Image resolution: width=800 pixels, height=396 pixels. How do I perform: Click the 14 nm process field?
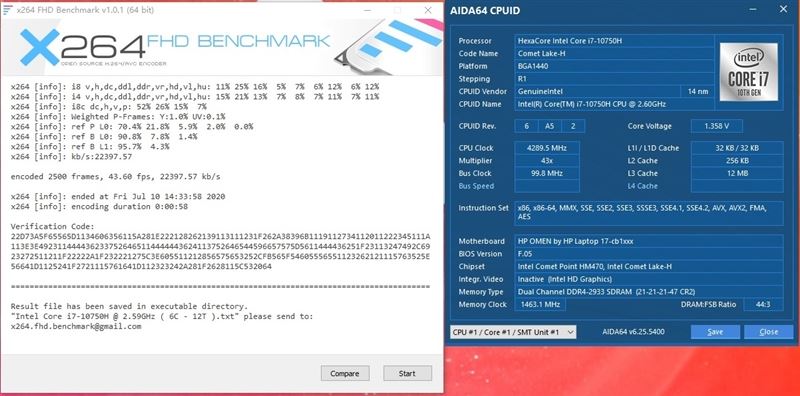point(697,91)
